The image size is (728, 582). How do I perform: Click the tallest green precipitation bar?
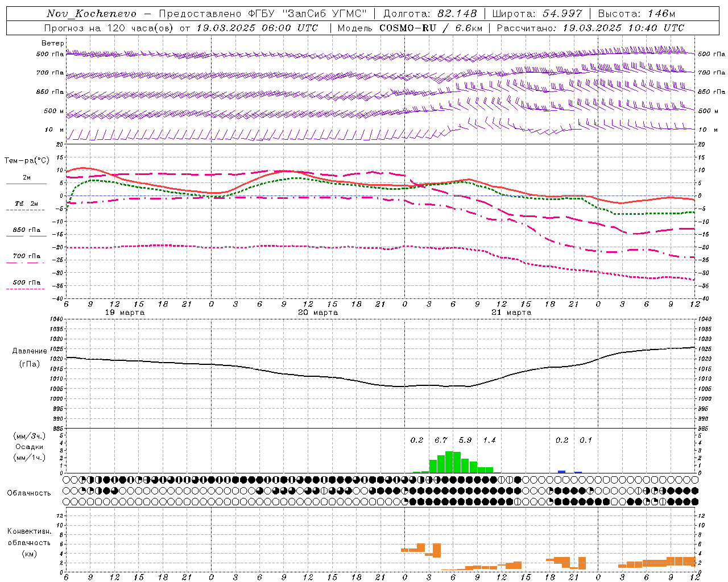coord(449,462)
